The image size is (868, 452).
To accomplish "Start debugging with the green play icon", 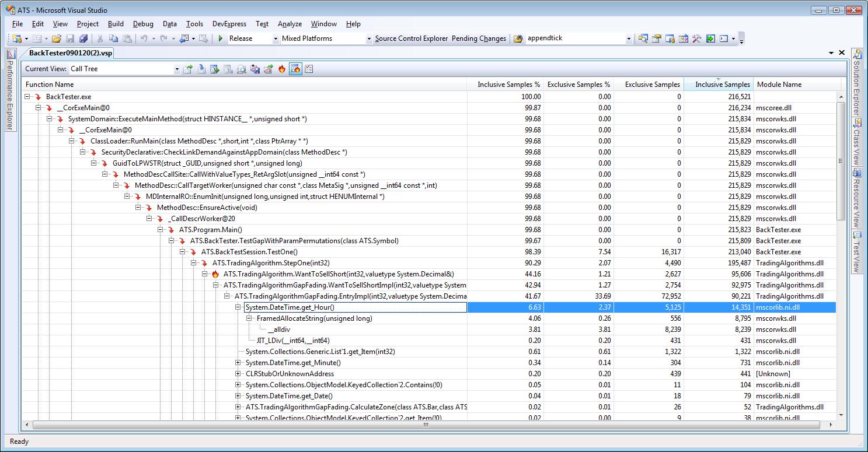I will (x=221, y=38).
